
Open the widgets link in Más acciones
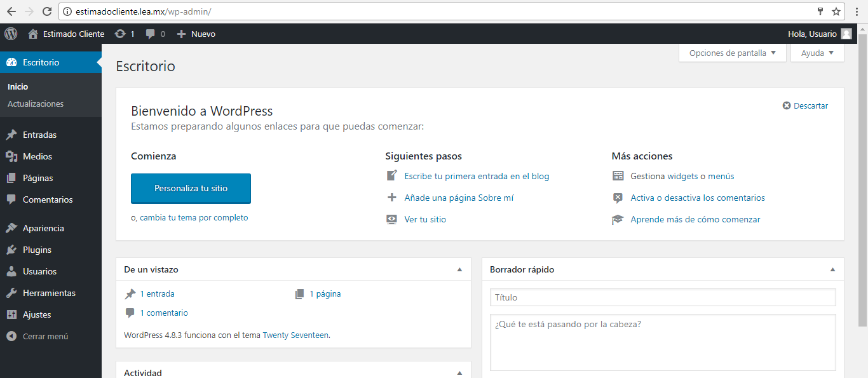[682, 176]
